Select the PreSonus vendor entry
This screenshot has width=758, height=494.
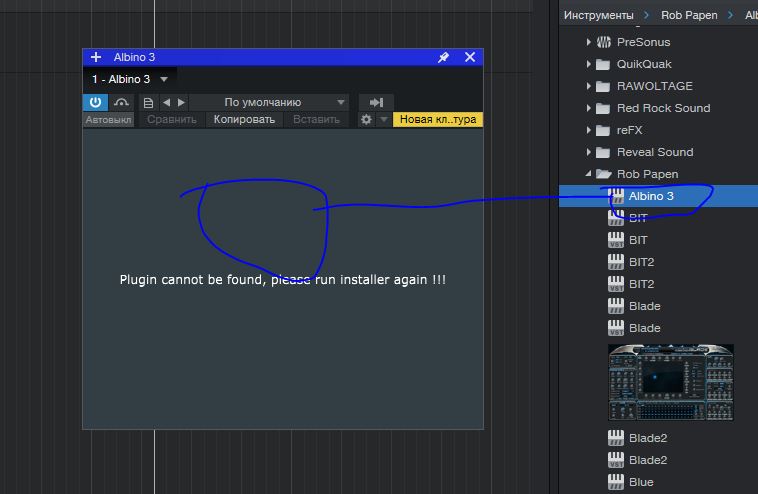pyautogui.click(x=643, y=42)
